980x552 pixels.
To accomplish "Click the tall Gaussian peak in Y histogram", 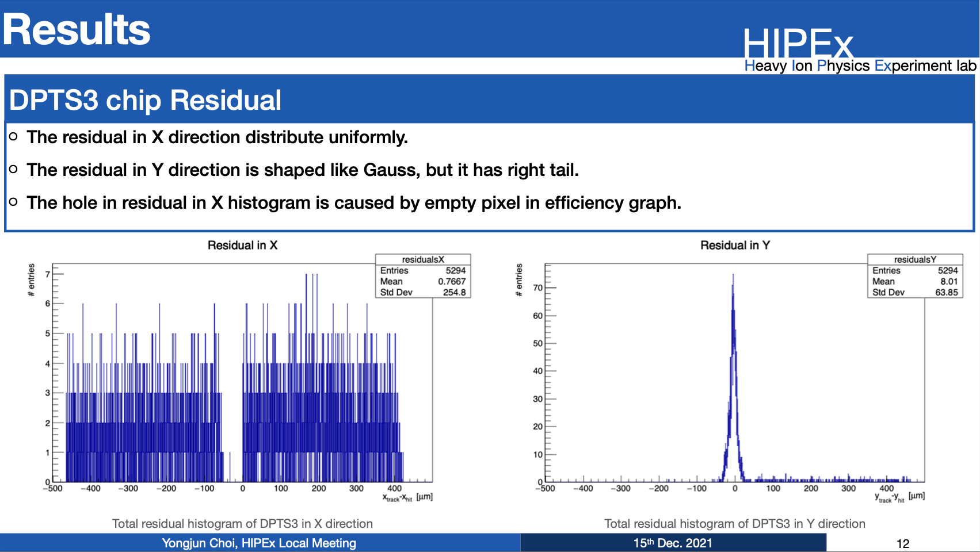I will click(x=733, y=379).
